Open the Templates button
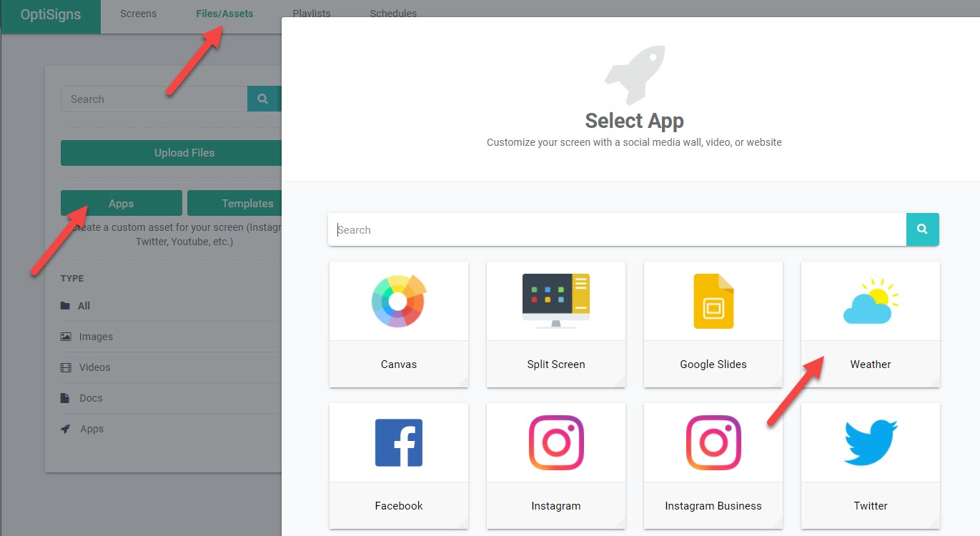The image size is (980, 536). pyautogui.click(x=235, y=203)
